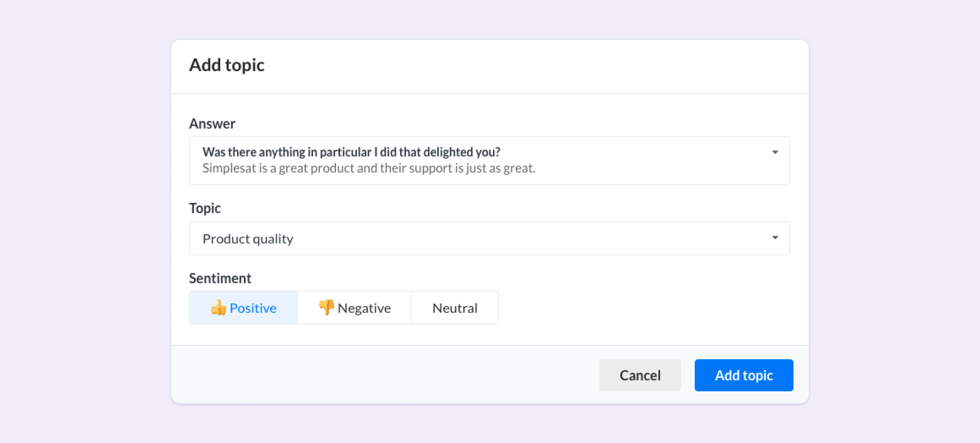Click the Answer selection field
This screenshot has height=443, width=980.
(489, 161)
